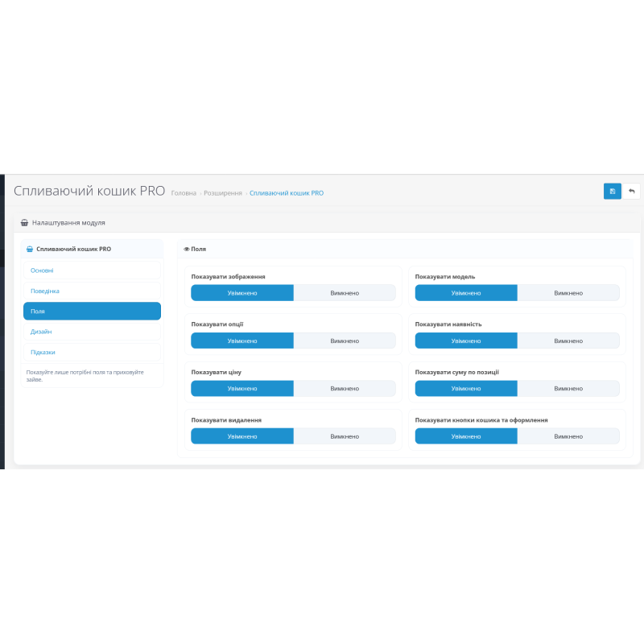The image size is (644, 644).
Task: Enable Показувати наявність with Увімкнено
Action: pos(466,341)
